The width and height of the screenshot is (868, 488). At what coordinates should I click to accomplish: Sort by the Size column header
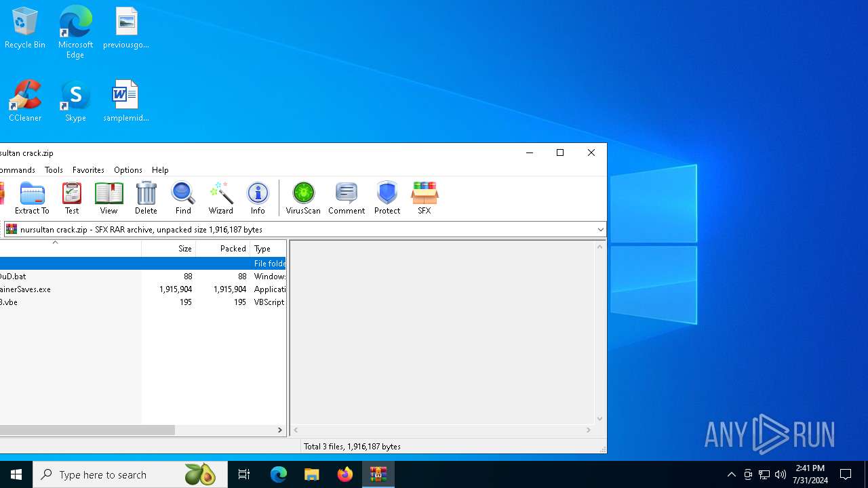[169, 249]
